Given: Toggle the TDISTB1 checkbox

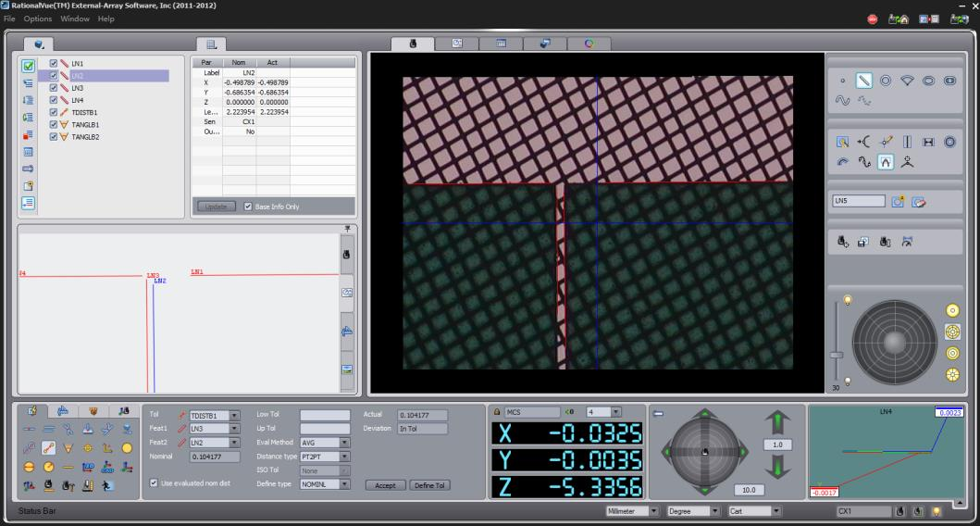Looking at the screenshot, I should [x=53, y=112].
